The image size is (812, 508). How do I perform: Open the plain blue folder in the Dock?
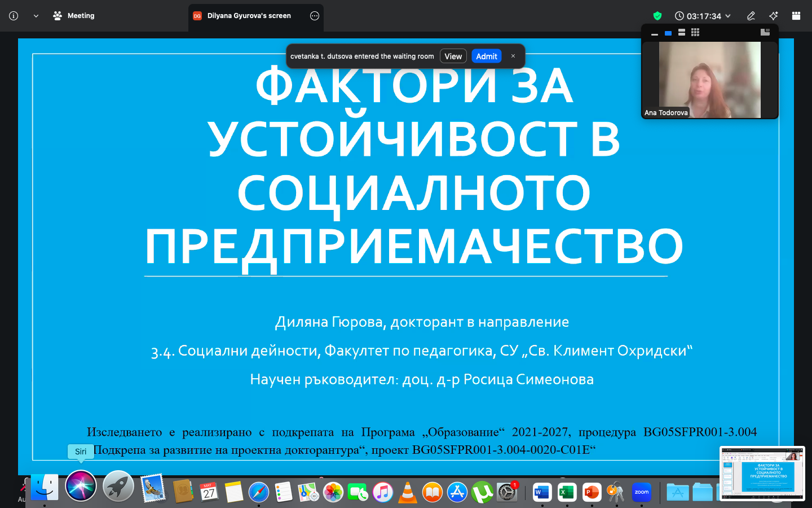[x=703, y=492]
